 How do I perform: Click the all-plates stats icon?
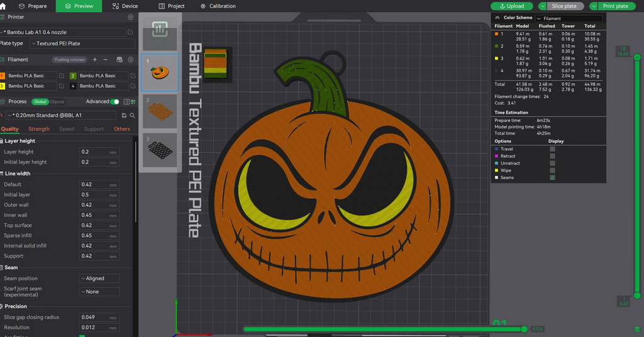pyautogui.click(x=160, y=29)
